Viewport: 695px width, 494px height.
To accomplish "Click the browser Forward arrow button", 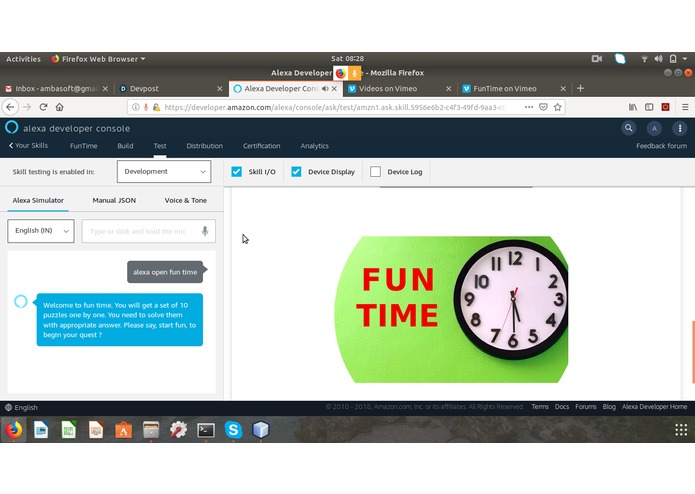I will pyautogui.click(x=27, y=107).
